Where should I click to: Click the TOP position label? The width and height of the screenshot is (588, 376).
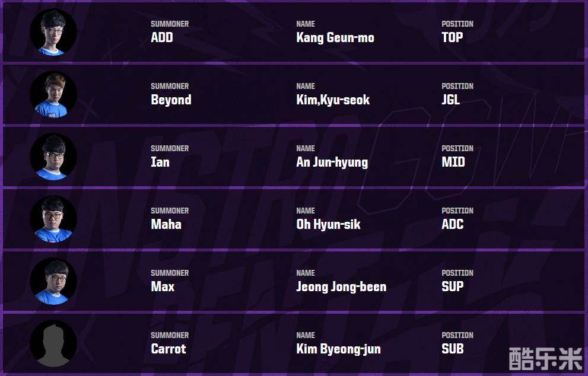(452, 38)
